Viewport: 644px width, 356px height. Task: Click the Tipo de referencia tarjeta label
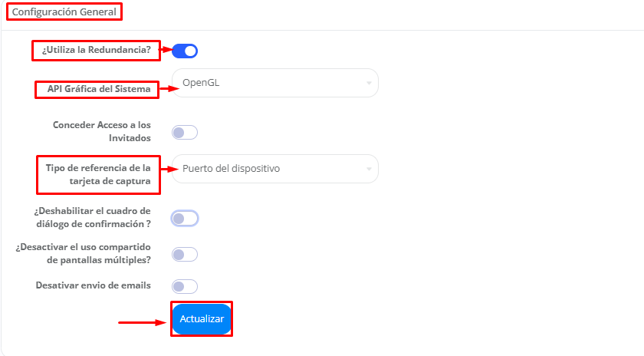[98, 175]
